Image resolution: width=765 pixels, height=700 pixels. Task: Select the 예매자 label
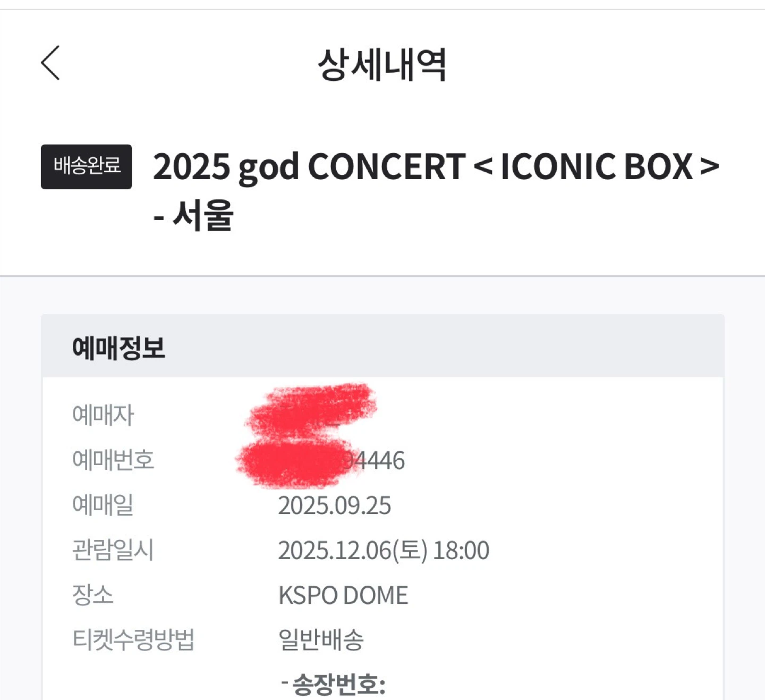click(103, 415)
